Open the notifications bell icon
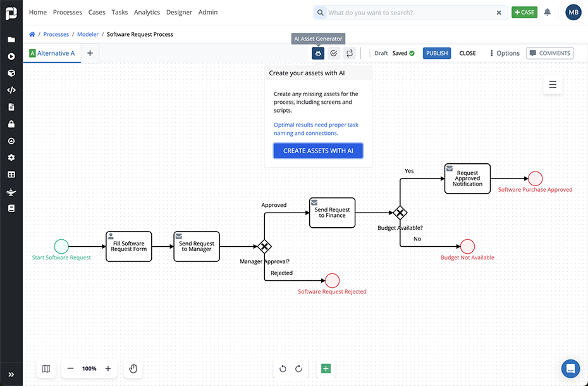Image resolution: width=588 pixels, height=386 pixels. pyautogui.click(x=547, y=12)
